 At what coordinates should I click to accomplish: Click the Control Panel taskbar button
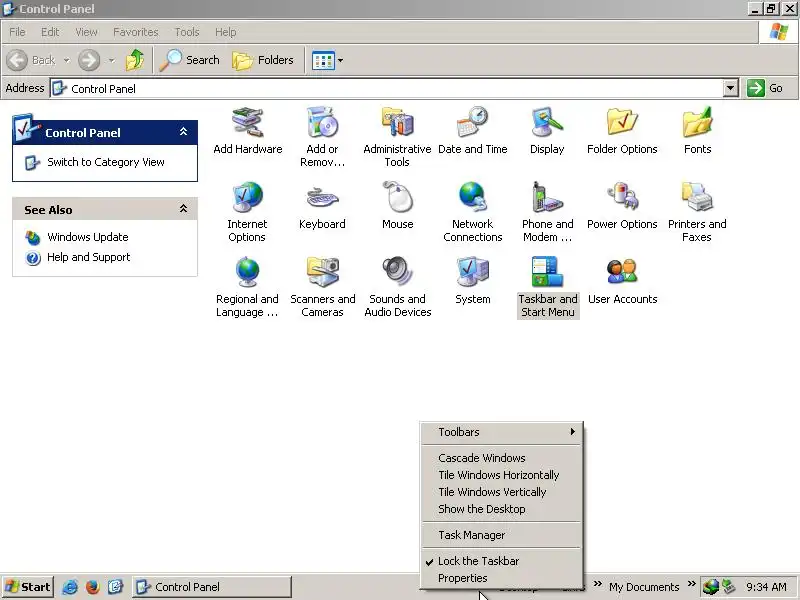click(212, 587)
